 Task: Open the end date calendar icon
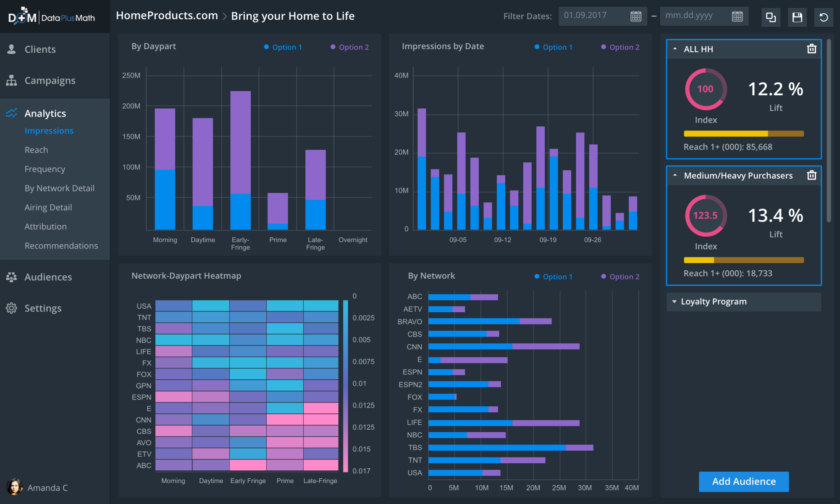click(x=737, y=16)
